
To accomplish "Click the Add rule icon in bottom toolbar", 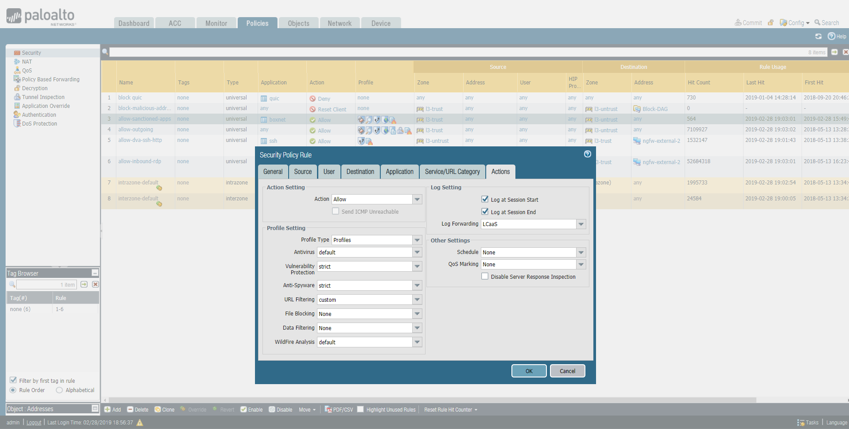I will (x=108, y=409).
